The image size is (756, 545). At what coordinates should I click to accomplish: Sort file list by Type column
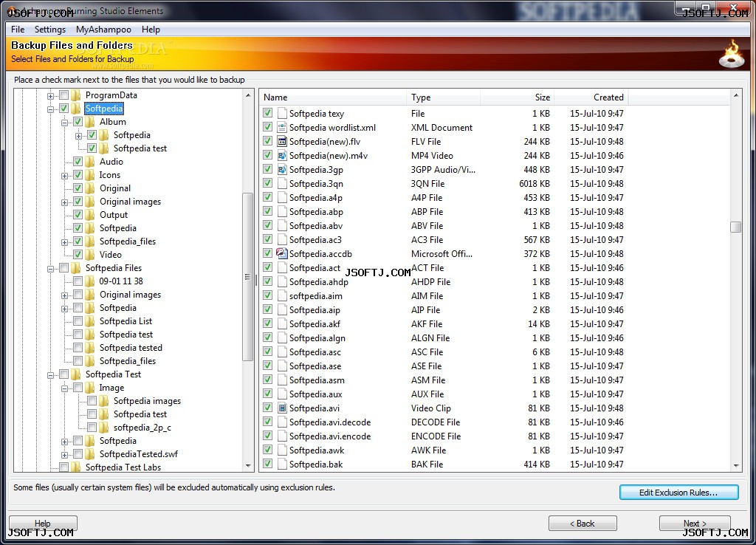click(x=444, y=97)
